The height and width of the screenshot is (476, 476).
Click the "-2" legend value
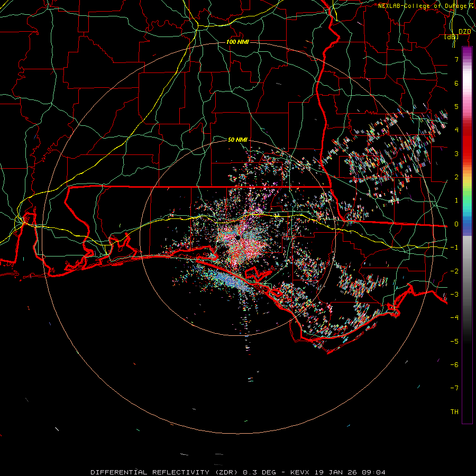[454, 271]
